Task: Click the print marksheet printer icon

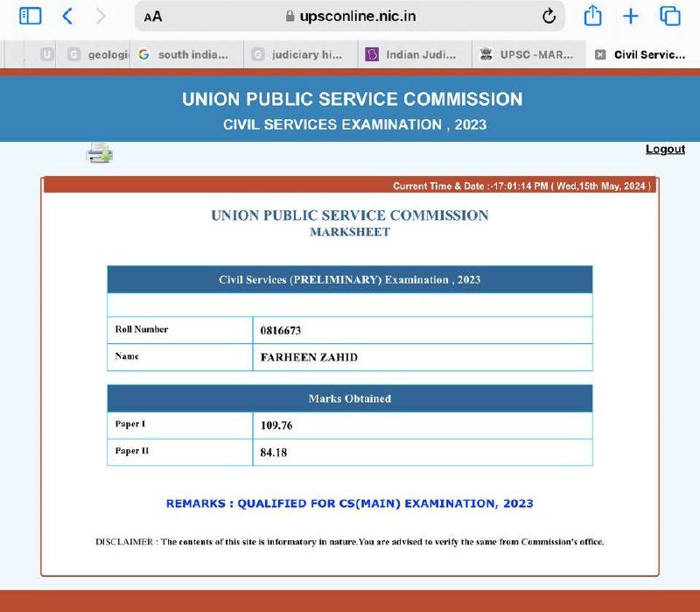Action: tap(99, 153)
